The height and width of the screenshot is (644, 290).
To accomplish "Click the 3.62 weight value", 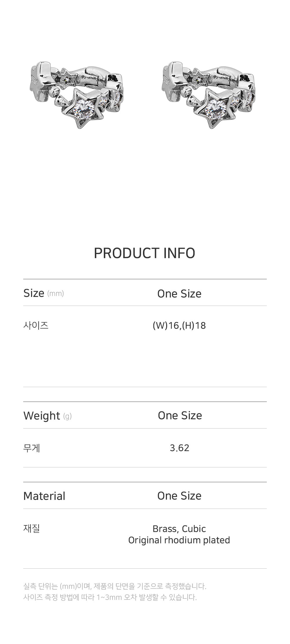I will [180, 448].
